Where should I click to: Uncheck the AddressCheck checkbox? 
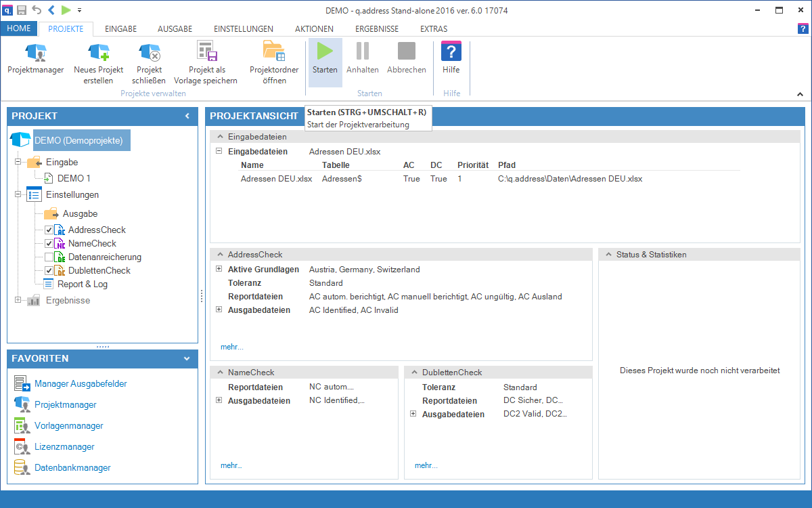point(49,230)
